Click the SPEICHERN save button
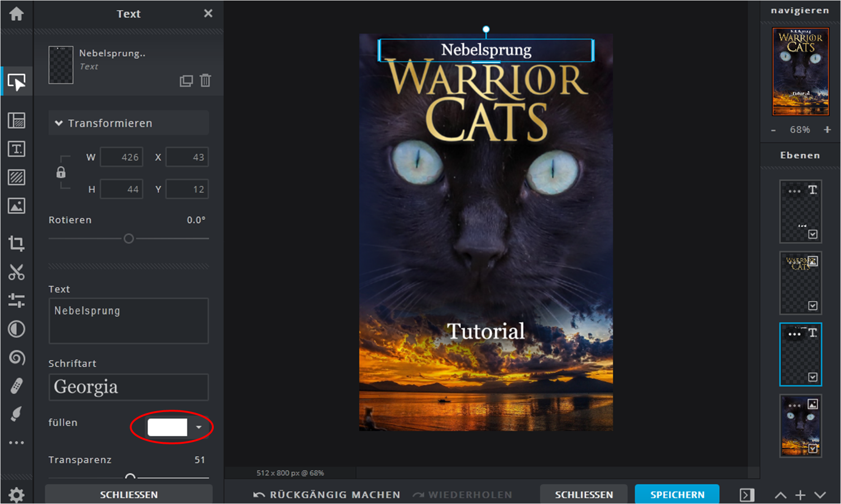This screenshot has width=841, height=504. pyautogui.click(x=677, y=494)
